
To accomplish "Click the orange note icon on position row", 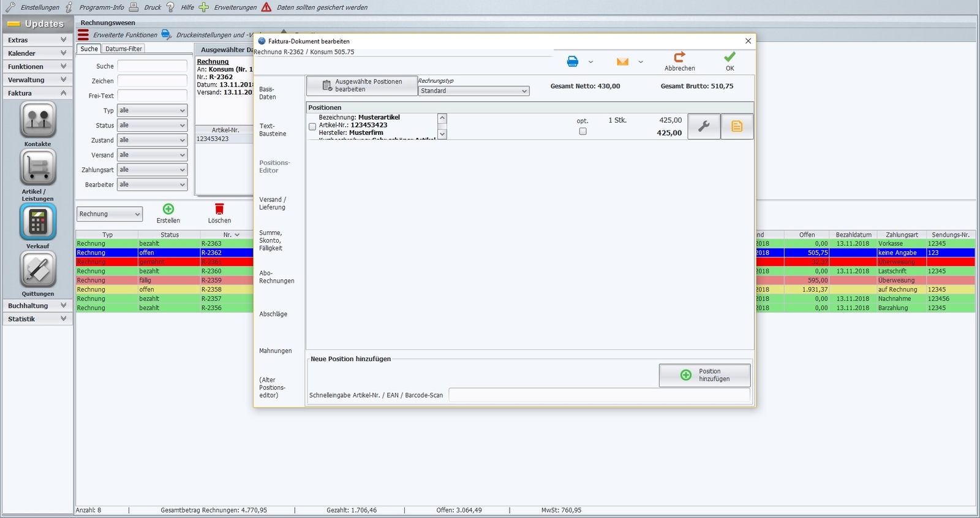I will click(737, 126).
